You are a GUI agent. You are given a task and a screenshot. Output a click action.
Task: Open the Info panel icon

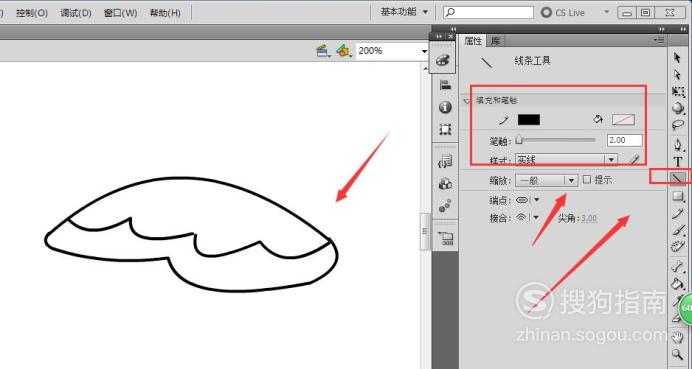pos(445,107)
